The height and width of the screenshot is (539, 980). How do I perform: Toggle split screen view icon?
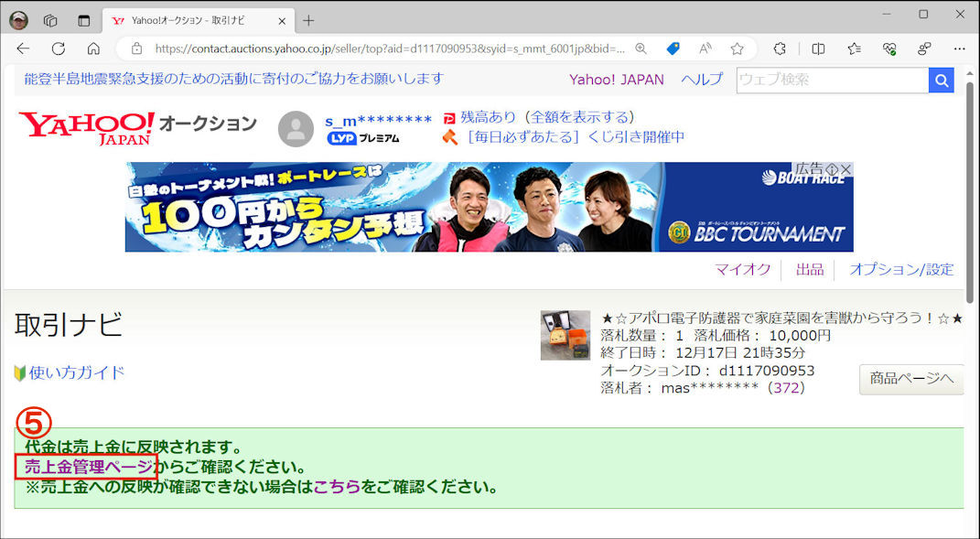pyautogui.click(x=818, y=49)
